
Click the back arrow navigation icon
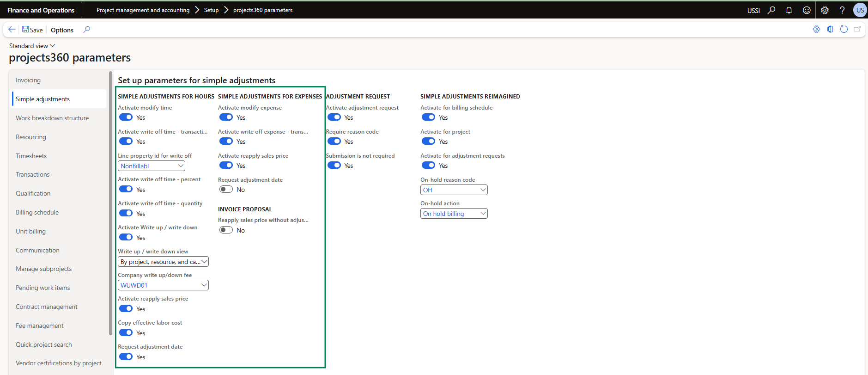pos(12,30)
